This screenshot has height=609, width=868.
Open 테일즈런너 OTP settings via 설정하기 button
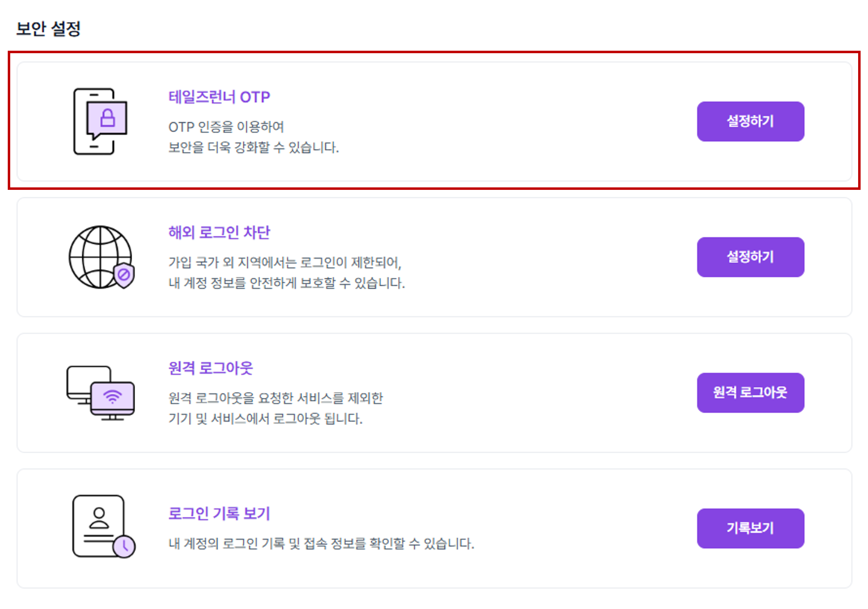(x=751, y=120)
